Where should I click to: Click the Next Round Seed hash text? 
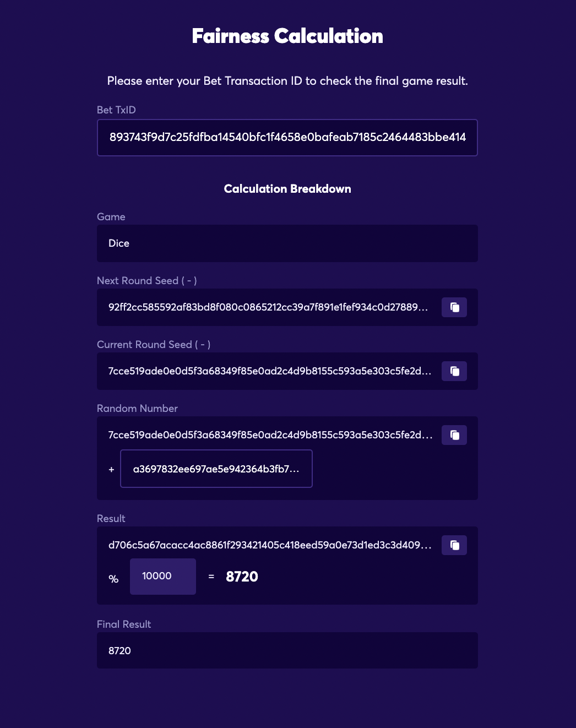268,307
